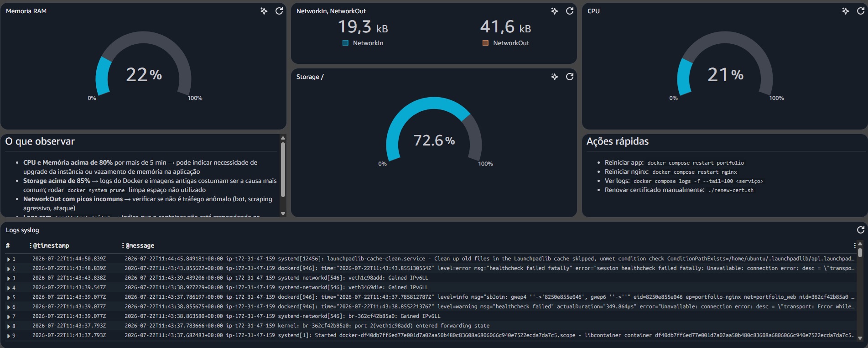Click scroll-up arrow in O que observar panel
Screen dimensions: 868x348
click(x=283, y=138)
